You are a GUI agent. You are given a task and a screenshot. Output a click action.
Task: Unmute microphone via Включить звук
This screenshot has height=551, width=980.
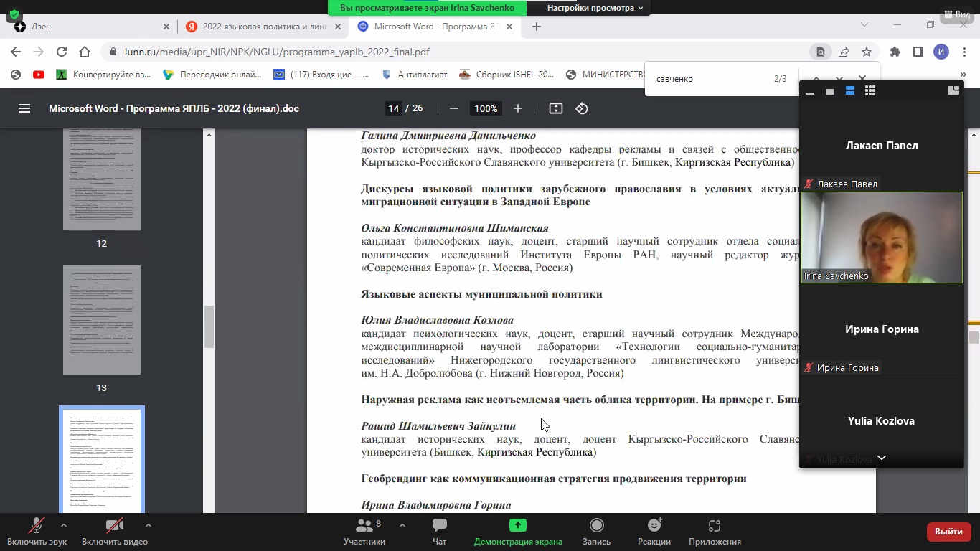(37, 531)
